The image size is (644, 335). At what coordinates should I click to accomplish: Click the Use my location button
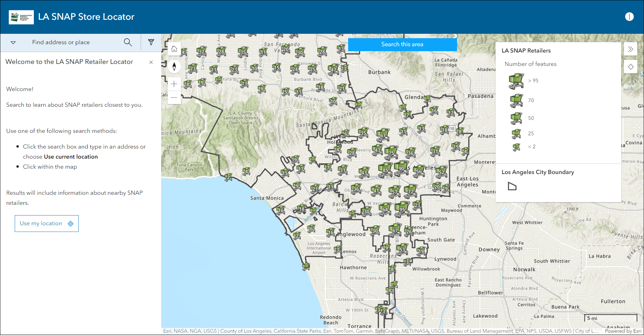(x=47, y=224)
